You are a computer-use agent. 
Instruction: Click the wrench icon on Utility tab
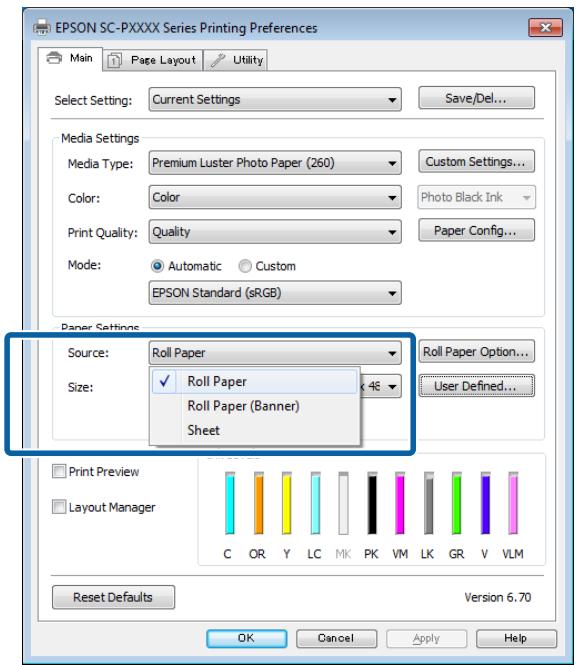[218, 60]
